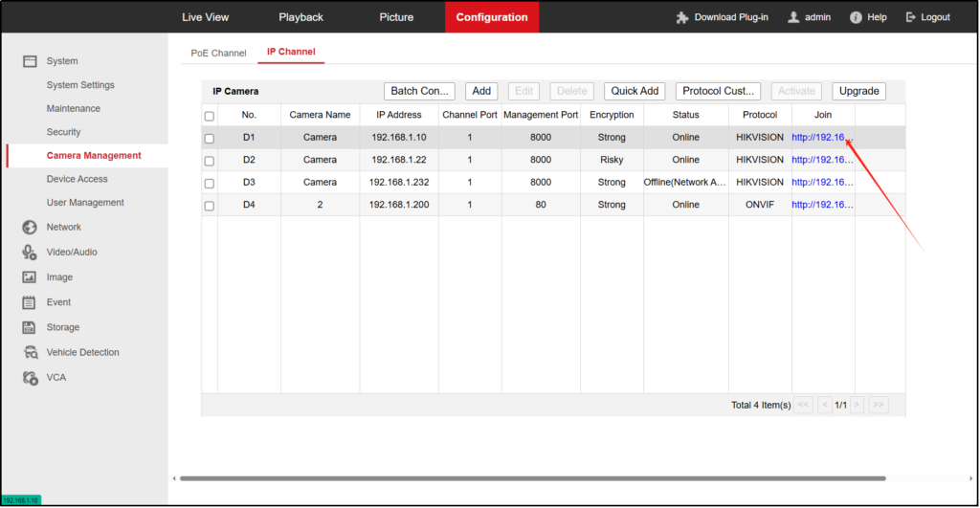Click the Upgrade button

[858, 91]
